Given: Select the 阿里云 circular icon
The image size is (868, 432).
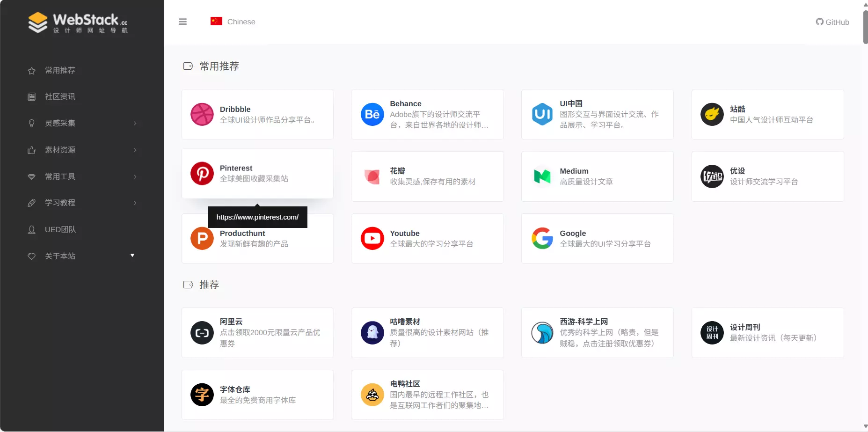Looking at the screenshot, I should coord(202,333).
